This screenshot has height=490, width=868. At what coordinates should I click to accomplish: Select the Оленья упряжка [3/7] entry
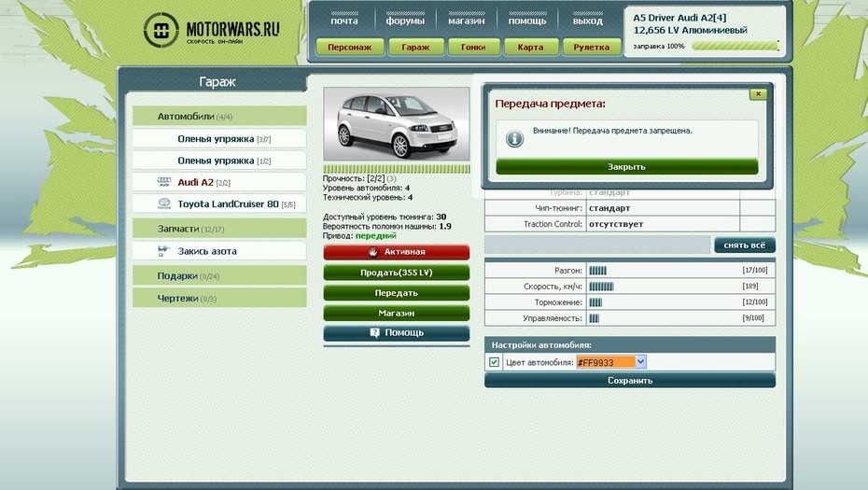(x=219, y=139)
